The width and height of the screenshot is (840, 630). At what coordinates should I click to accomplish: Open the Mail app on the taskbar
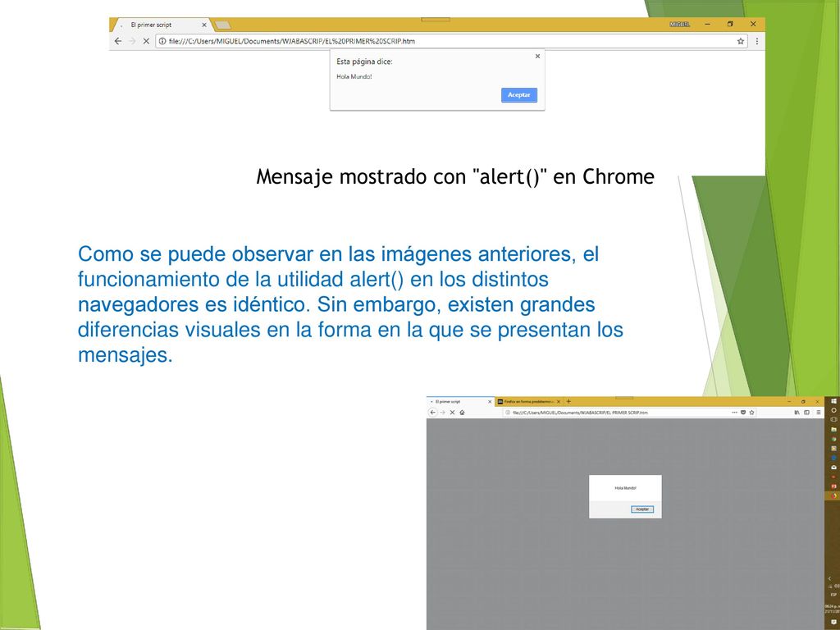tap(833, 467)
